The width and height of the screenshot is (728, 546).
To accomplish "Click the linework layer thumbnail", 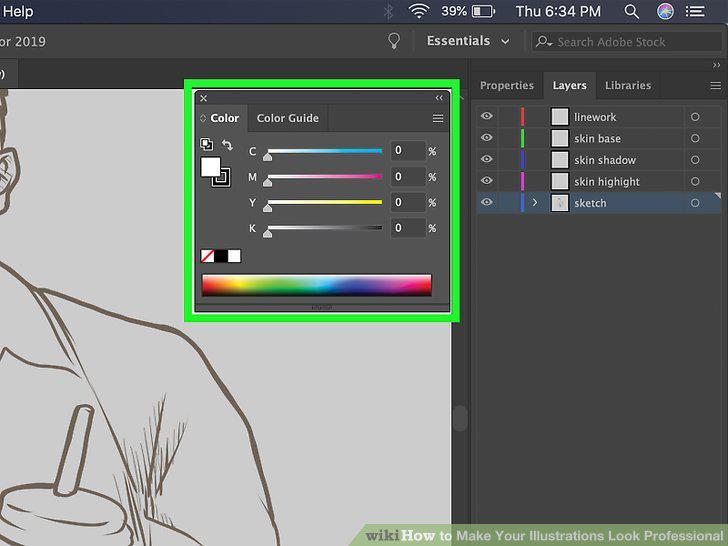I will pyautogui.click(x=559, y=117).
